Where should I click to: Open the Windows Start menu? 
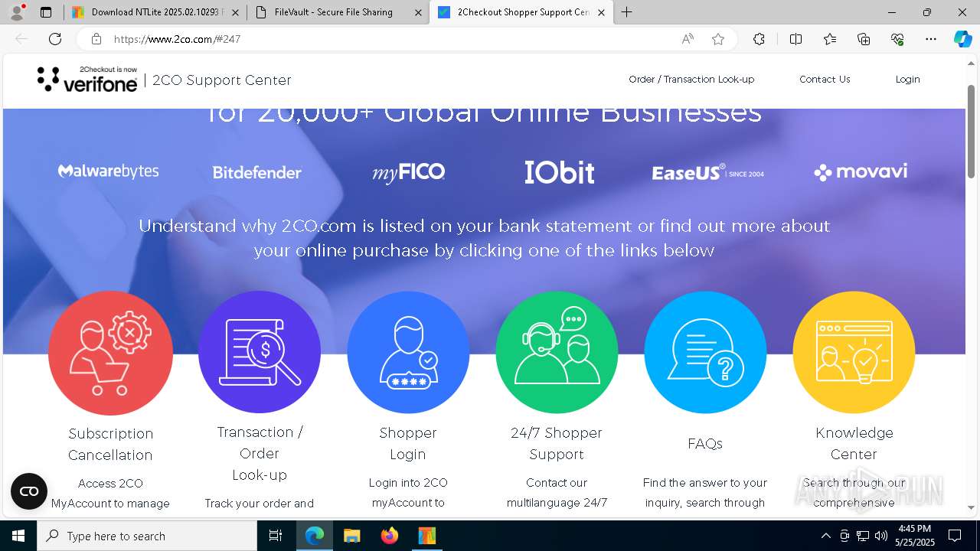(18, 536)
